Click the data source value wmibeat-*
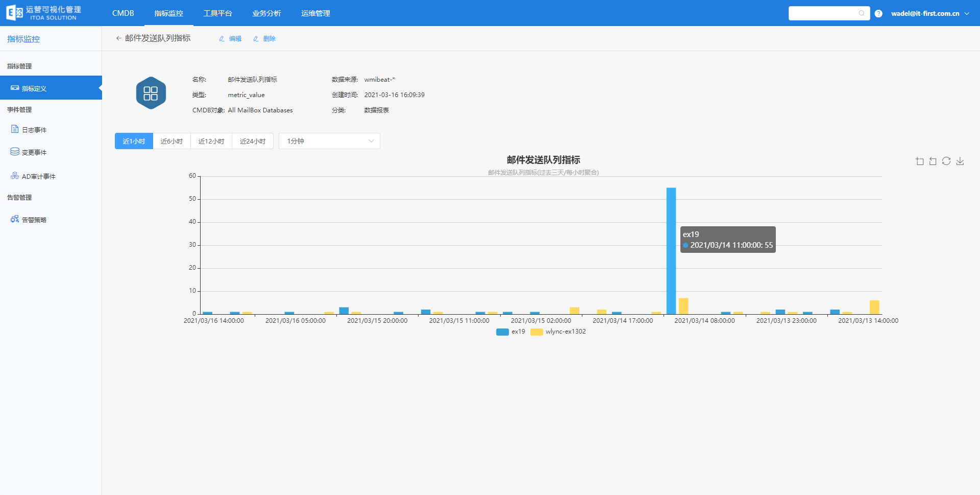This screenshot has width=980, height=495. (x=379, y=80)
